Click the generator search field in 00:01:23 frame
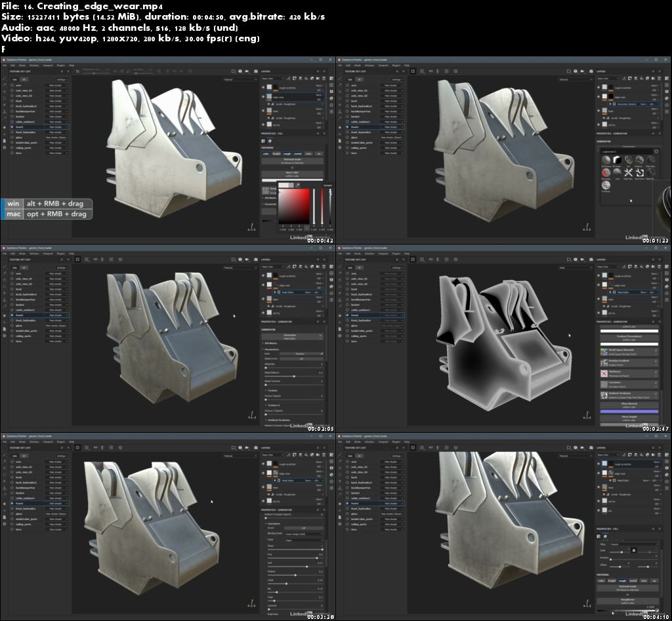Viewport: 672px width, 621px height. pos(625,151)
